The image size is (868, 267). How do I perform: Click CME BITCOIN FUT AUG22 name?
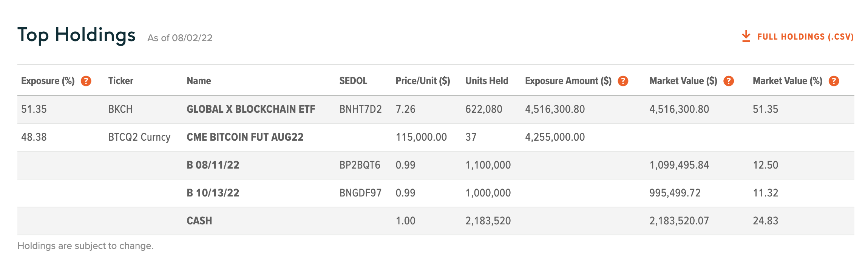tap(245, 137)
